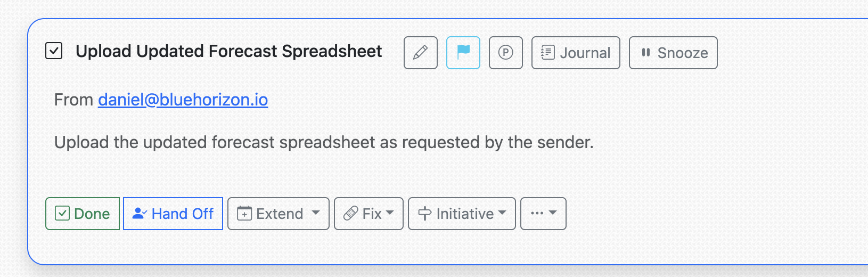Tick the checkbox beside the task title
Image resolution: width=868 pixels, height=277 pixels.
54,51
